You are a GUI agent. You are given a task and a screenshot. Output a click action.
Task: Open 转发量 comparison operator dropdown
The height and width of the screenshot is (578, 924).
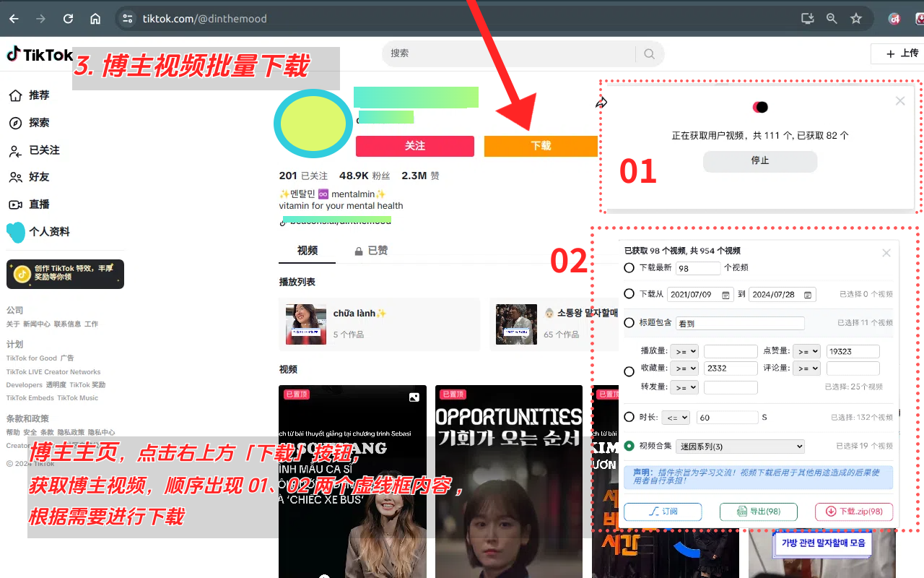point(684,387)
